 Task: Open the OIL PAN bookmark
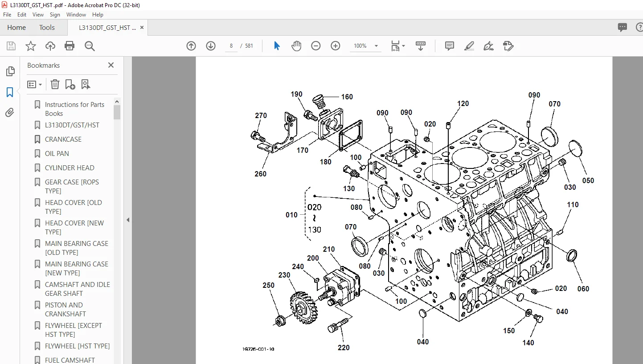pos(57,153)
